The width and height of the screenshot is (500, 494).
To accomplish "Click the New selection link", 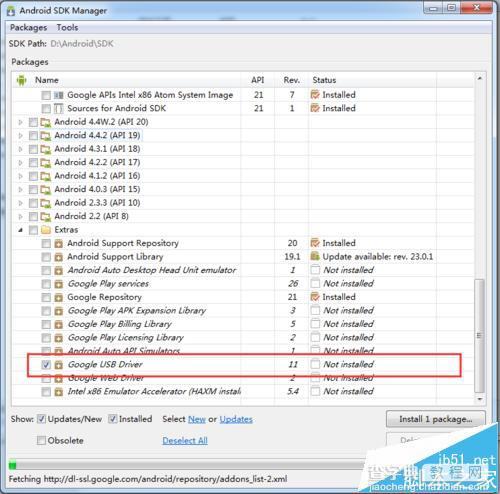I will (x=197, y=419).
